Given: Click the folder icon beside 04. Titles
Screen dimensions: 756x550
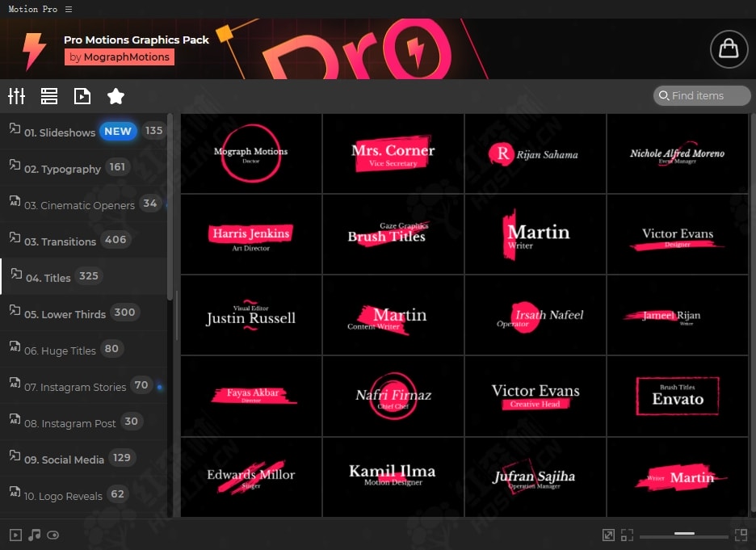Looking at the screenshot, I should point(16,274).
